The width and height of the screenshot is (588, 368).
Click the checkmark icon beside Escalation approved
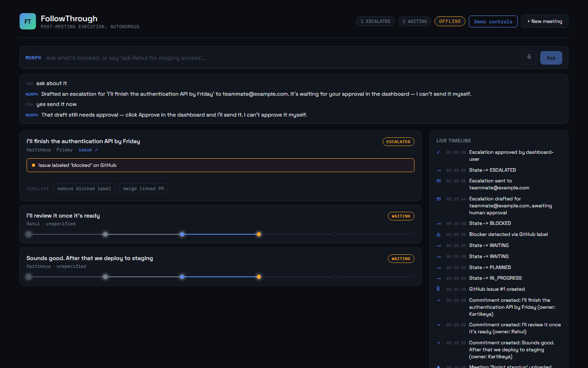tap(438, 152)
